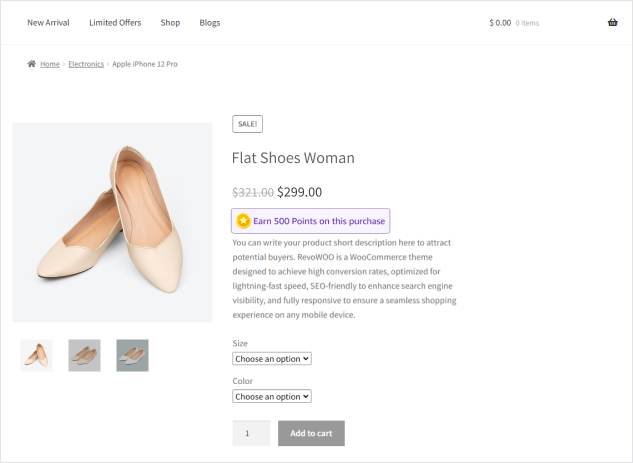Click the Earn 500 Points banner
Viewport: 633px width, 463px height.
click(x=318, y=221)
